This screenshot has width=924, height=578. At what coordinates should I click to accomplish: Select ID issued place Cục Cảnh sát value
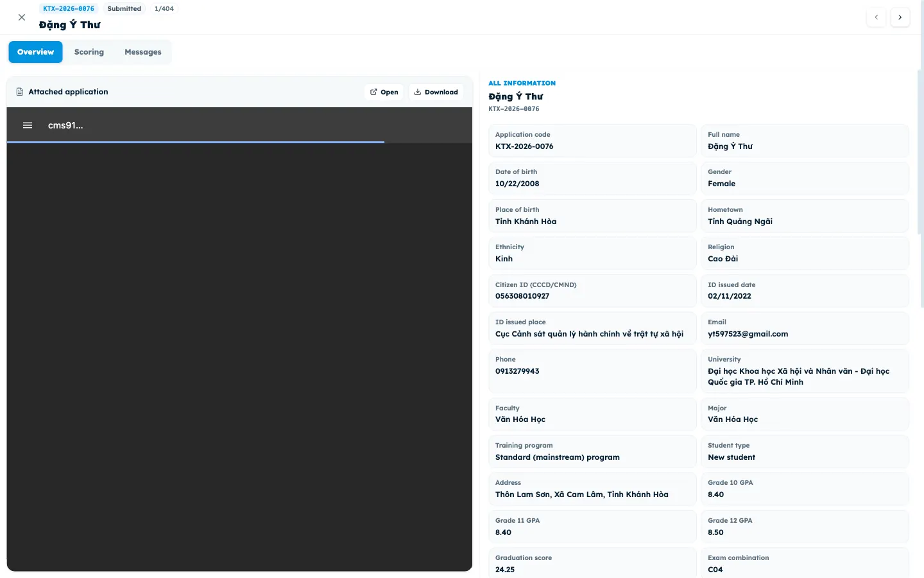(589, 334)
